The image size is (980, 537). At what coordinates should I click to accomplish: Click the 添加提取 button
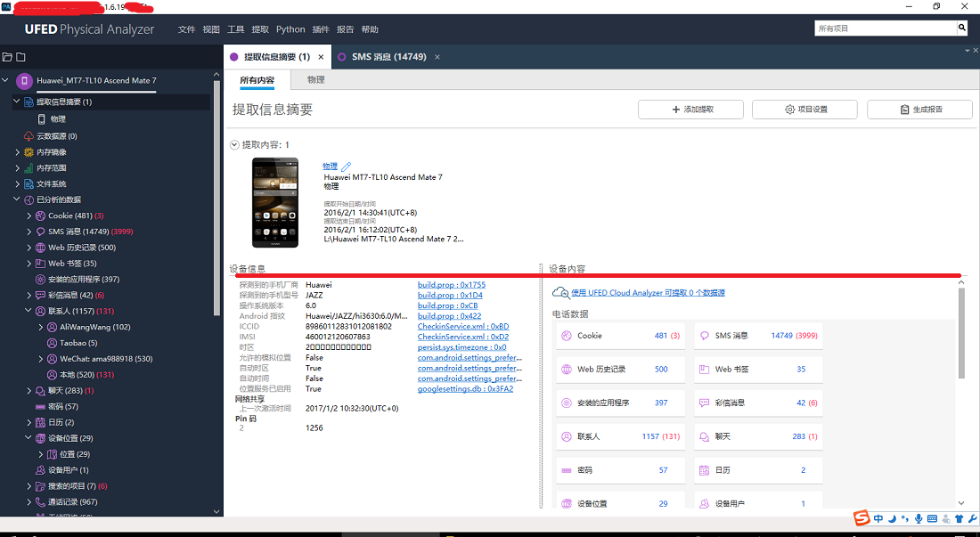coord(690,110)
